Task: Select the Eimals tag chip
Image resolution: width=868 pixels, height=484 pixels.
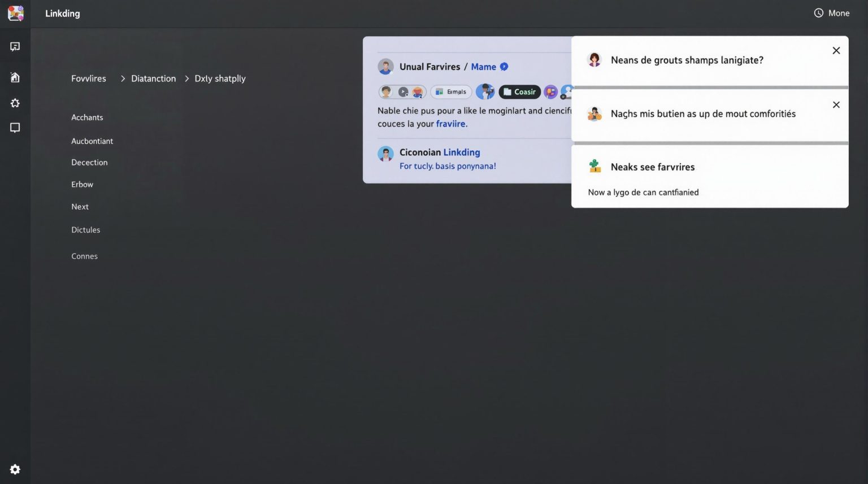Action: click(x=451, y=92)
